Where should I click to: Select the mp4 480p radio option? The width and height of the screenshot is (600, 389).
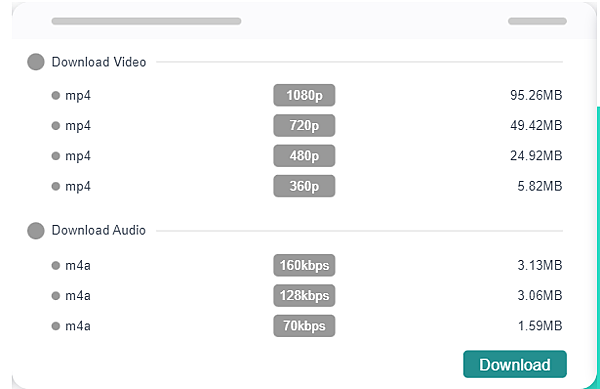coord(56,156)
